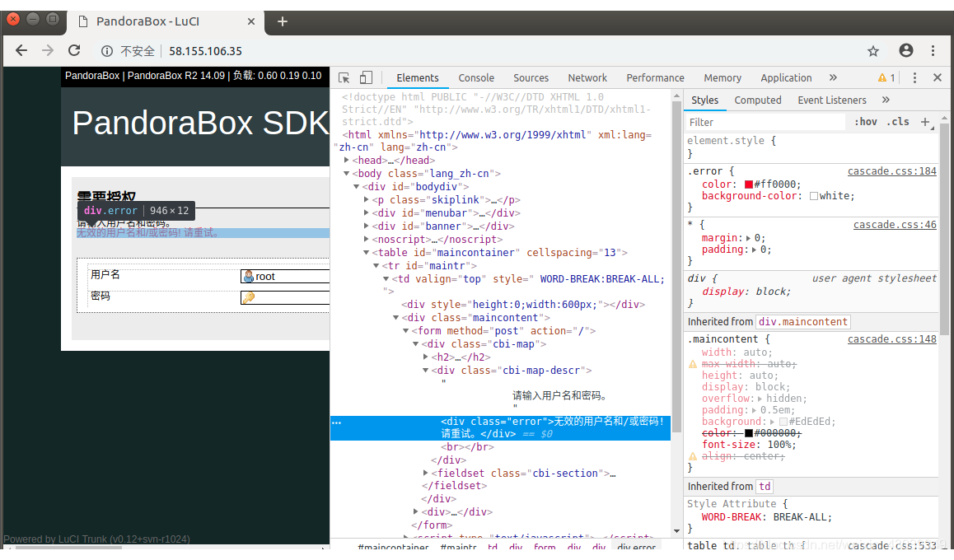The height and width of the screenshot is (560, 954).
Task: Open the Memory panel
Action: click(x=723, y=78)
